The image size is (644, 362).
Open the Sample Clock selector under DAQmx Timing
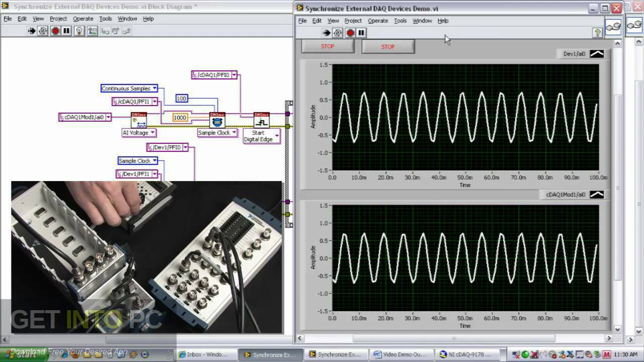pyautogui.click(x=233, y=133)
